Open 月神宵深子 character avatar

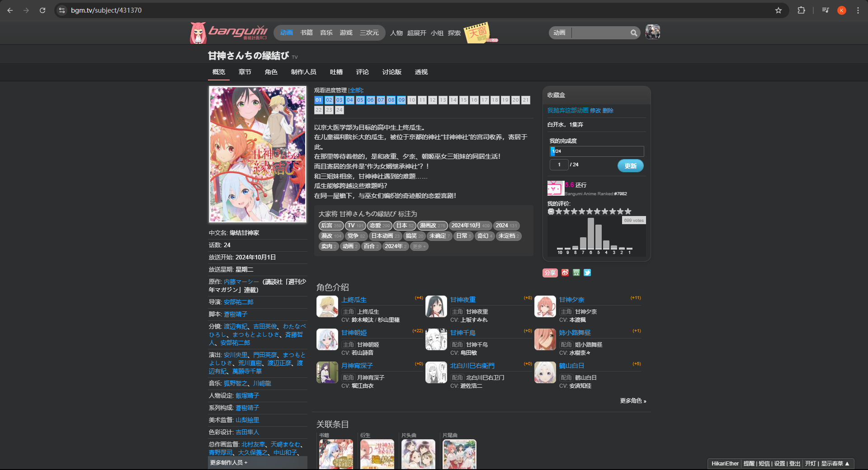(327, 373)
